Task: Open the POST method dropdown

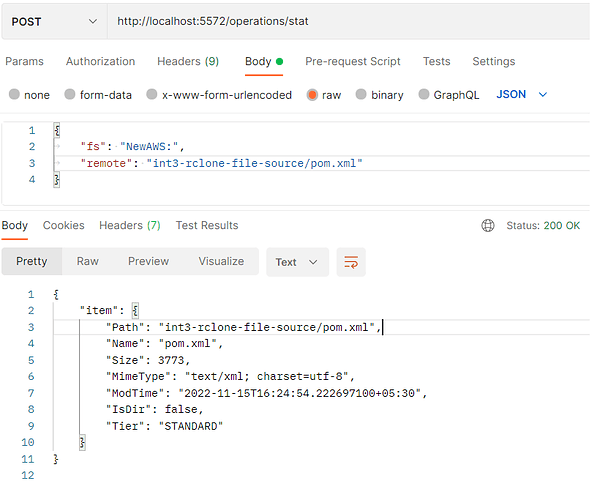Action: pos(54,22)
